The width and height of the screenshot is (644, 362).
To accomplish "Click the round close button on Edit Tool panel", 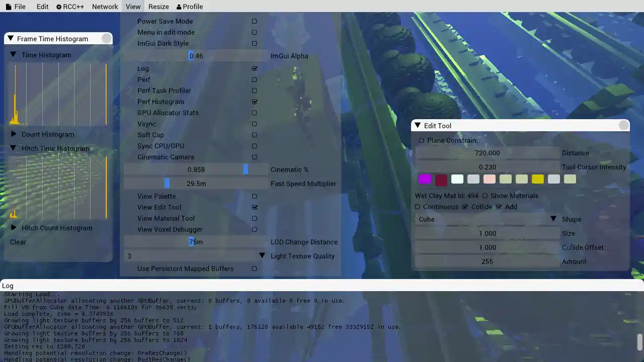I will pyautogui.click(x=623, y=126).
